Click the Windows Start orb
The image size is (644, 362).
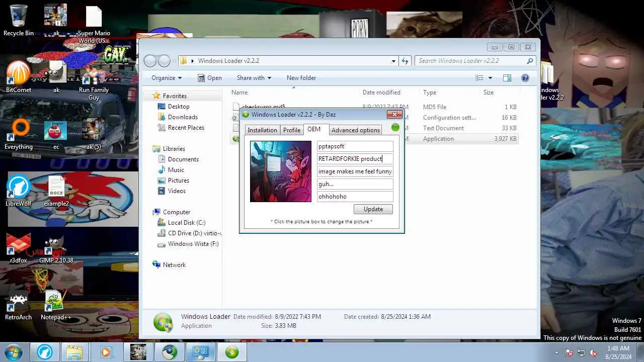13,352
